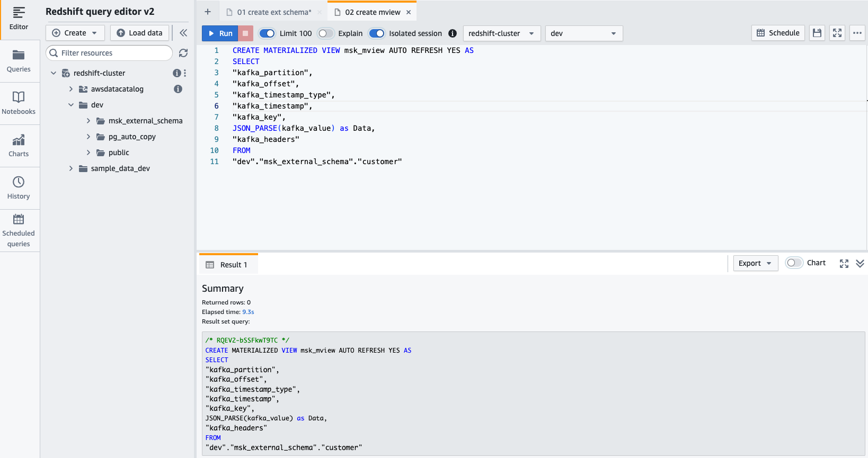868x458 pixels.
Task: Show info for awsdatacatalog
Action: pyautogui.click(x=178, y=89)
